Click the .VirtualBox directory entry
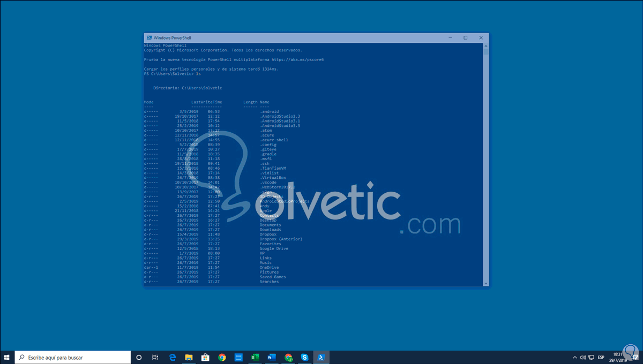 click(x=273, y=178)
